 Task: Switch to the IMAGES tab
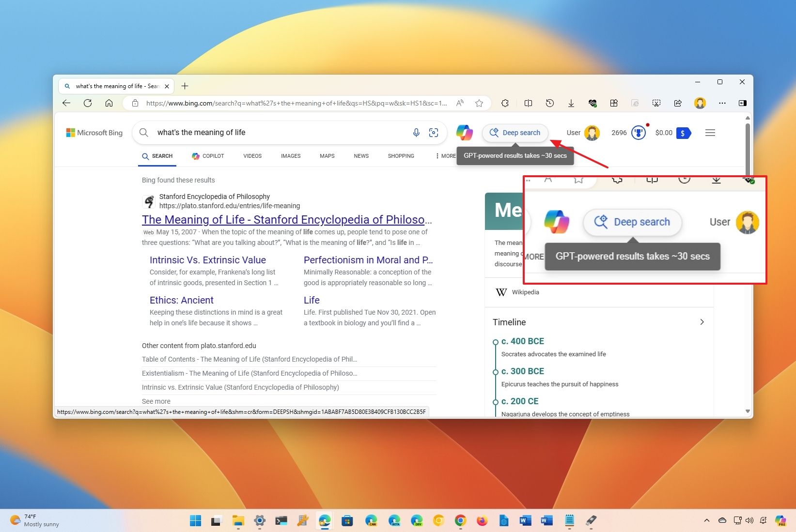coord(290,156)
